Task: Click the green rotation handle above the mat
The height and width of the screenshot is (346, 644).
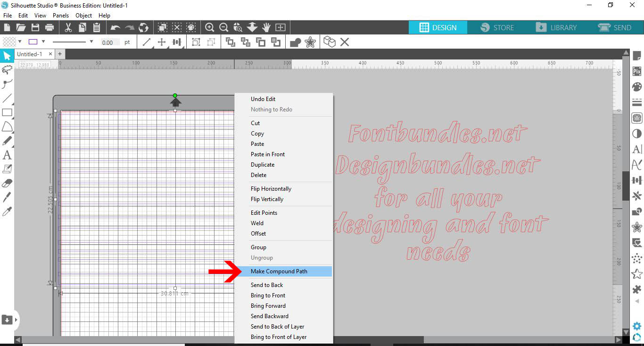Action: (175, 96)
